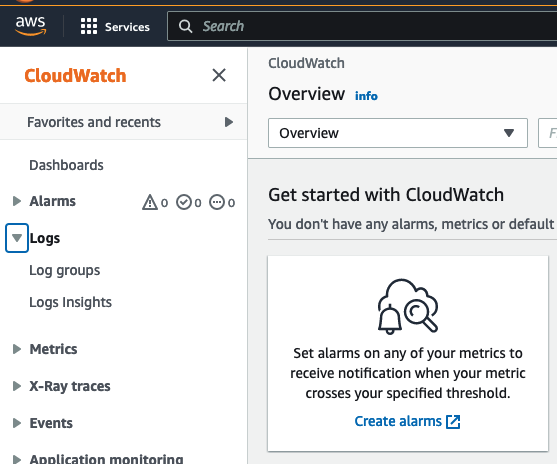Click the AWS logo icon

31,26
